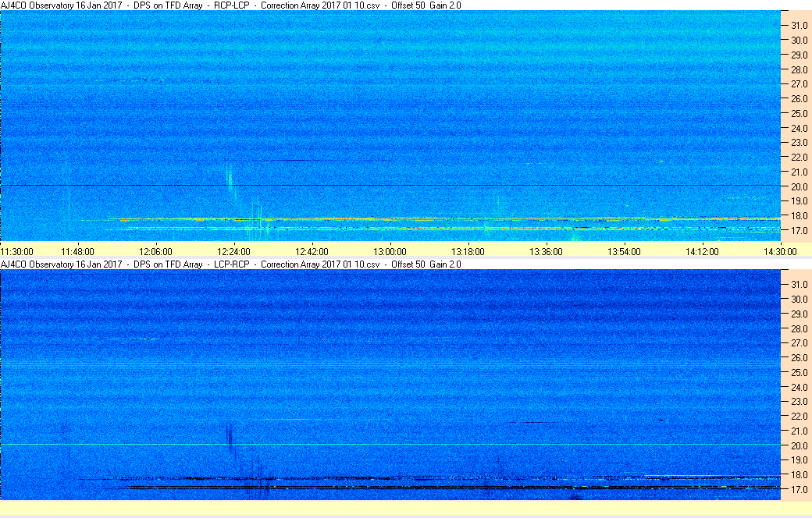Pick the 21.0 label on the LCP-RCP plot
The width and height of the screenshot is (812, 518).
coord(799,431)
